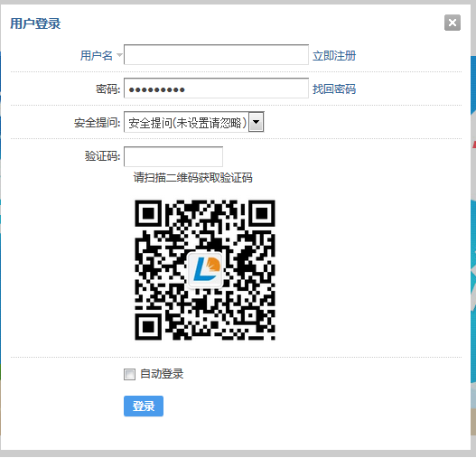Click the 安全提问: field label

pos(98,123)
